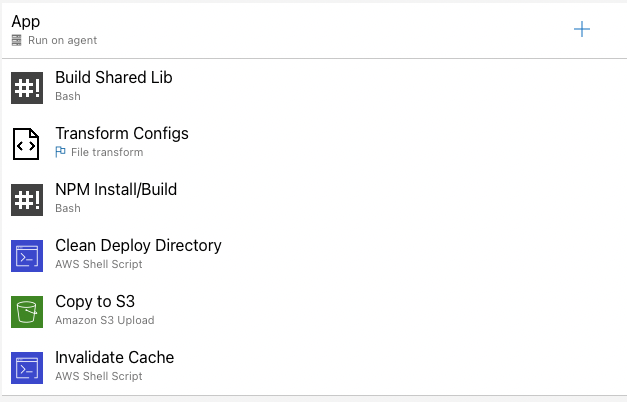Click the agent server icon under App

tap(16, 40)
